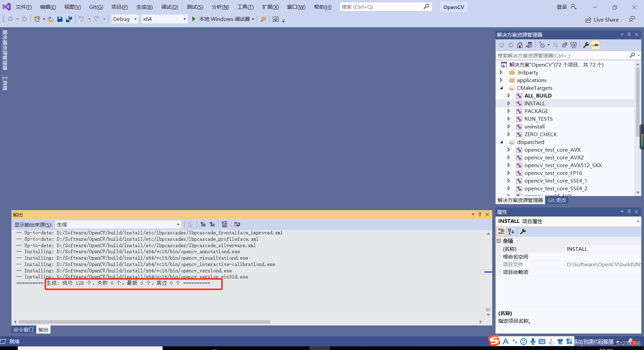
Task: Click the Redo arrow icon
Action: click(97, 19)
